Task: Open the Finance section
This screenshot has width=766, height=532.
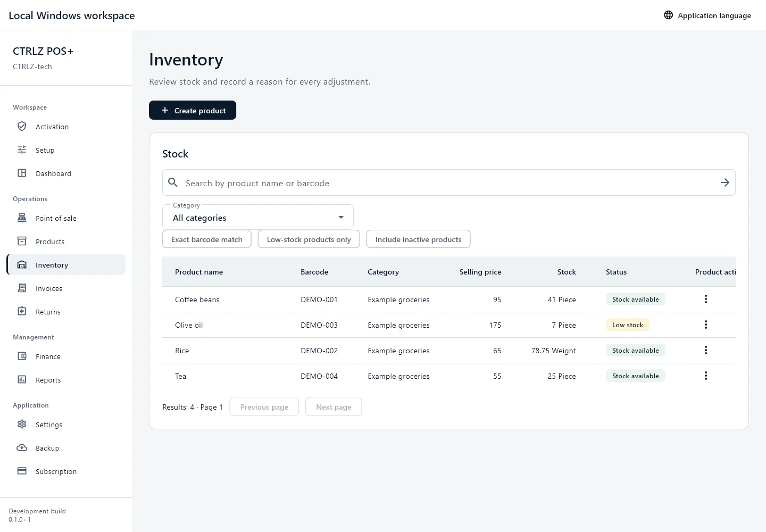Action: coord(66,356)
